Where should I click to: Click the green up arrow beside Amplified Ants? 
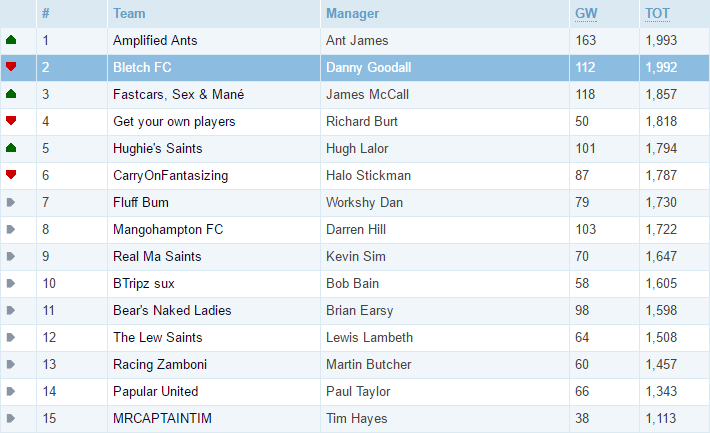[11, 40]
